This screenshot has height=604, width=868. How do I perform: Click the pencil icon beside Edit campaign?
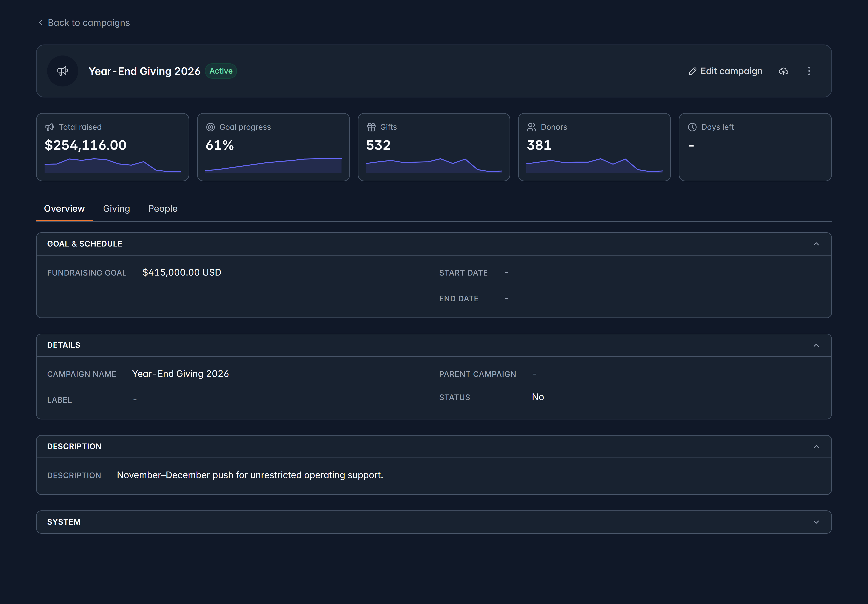693,71
